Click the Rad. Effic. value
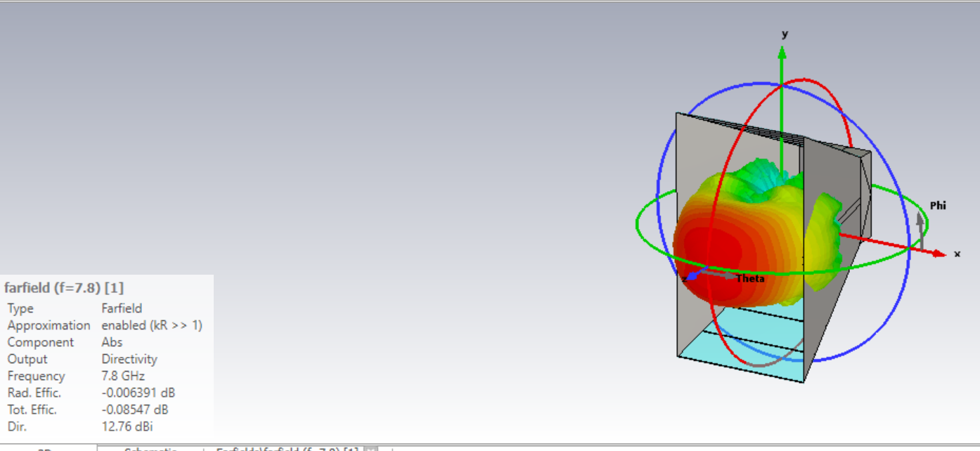The width and height of the screenshot is (980, 451). pyautogui.click(x=138, y=393)
